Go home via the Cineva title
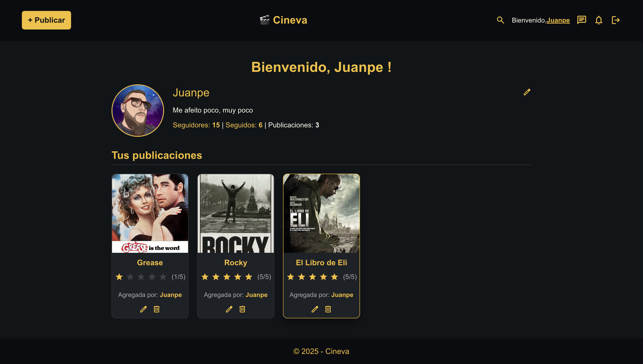 [290, 20]
